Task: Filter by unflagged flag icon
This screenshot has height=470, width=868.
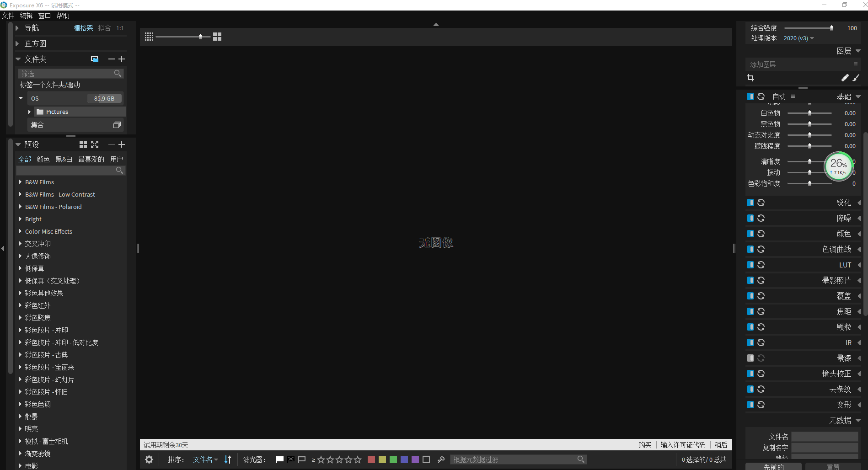Action: pyautogui.click(x=302, y=459)
